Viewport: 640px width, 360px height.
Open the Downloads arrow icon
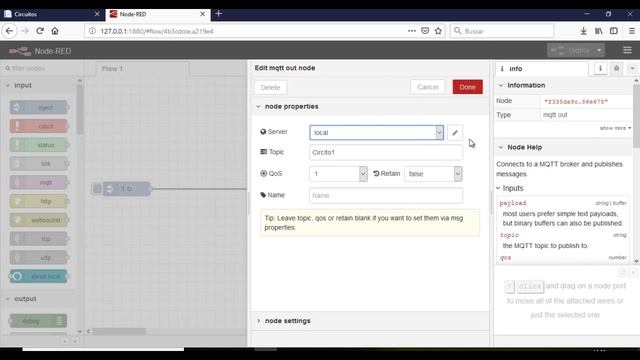(x=584, y=31)
